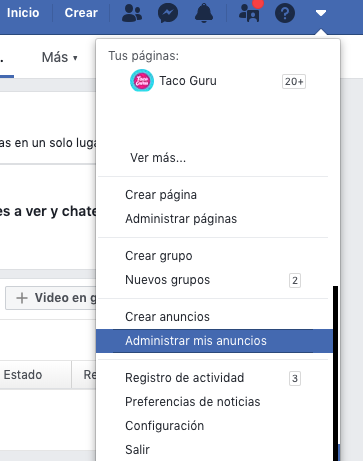Open Configuración from the menu
The height and width of the screenshot is (461, 363).
164,426
